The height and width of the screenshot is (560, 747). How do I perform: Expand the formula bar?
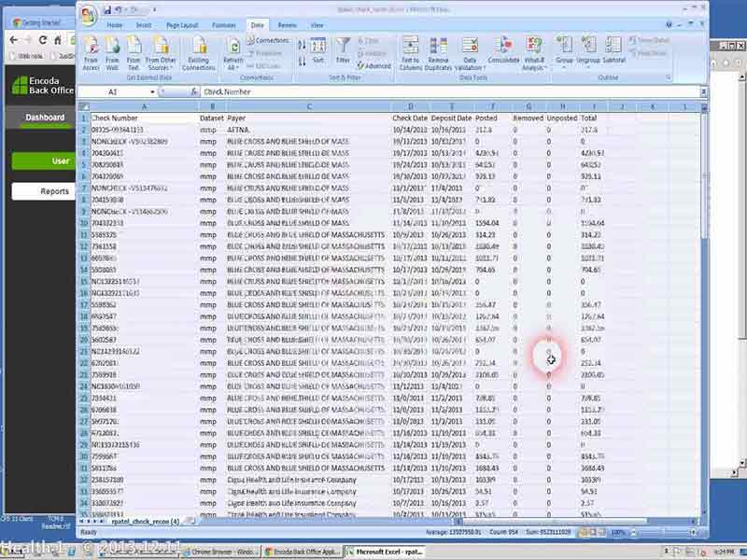pyautogui.click(x=703, y=91)
